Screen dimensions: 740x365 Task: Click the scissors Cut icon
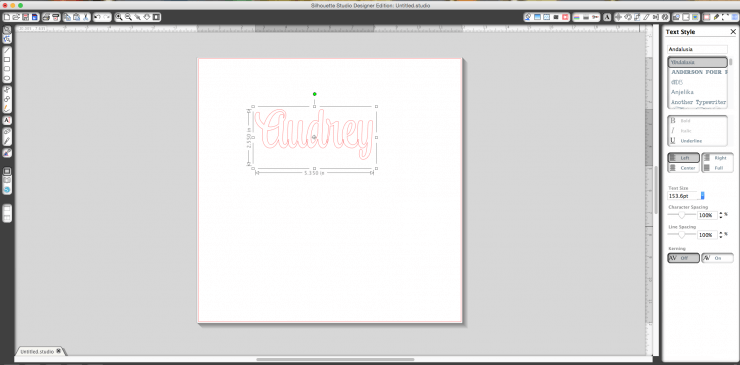point(86,17)
